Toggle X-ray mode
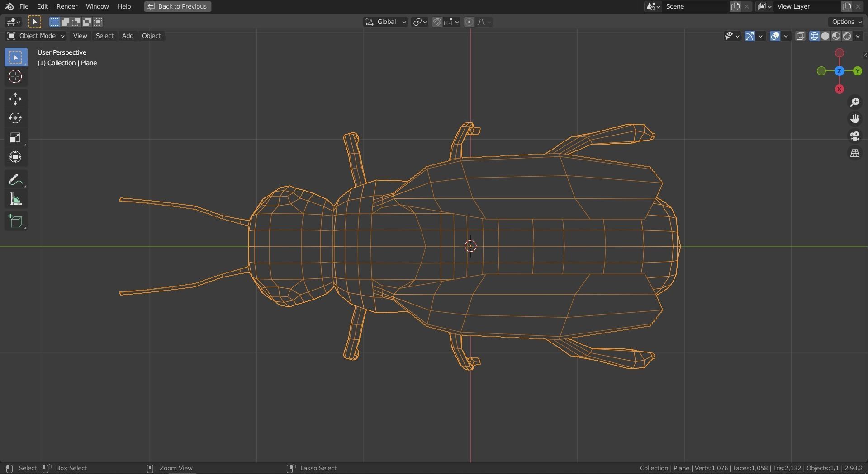Viewport: 868px width, 474px height. coord(800,36)
